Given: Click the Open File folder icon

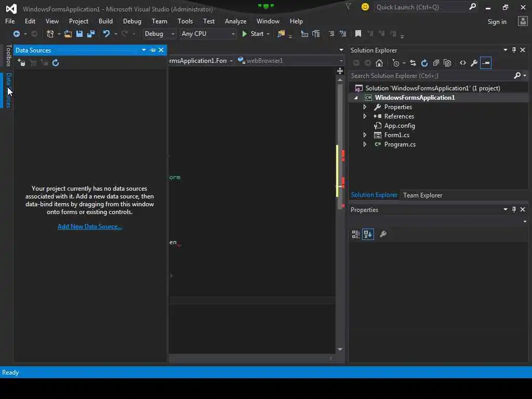Looking at the screenshot, I should click(68, 34).
